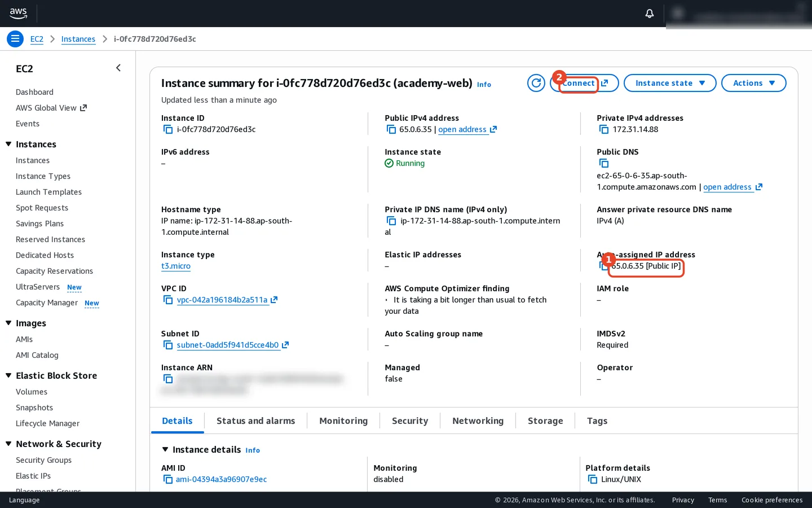Collapse the EC2 sidebar with arrow
Viewport: 812px width, 508px height.
(x=118, y=68)
